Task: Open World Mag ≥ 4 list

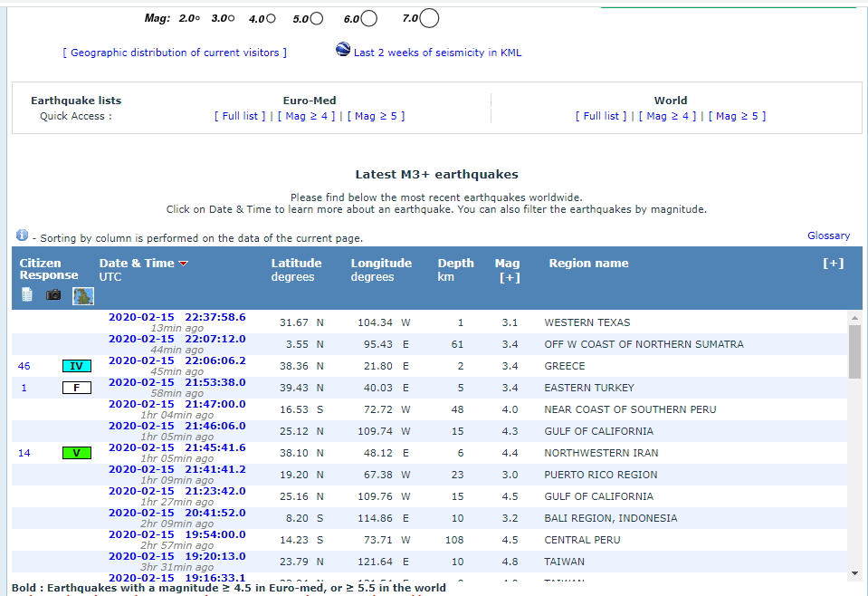Action: coord(668,116)
